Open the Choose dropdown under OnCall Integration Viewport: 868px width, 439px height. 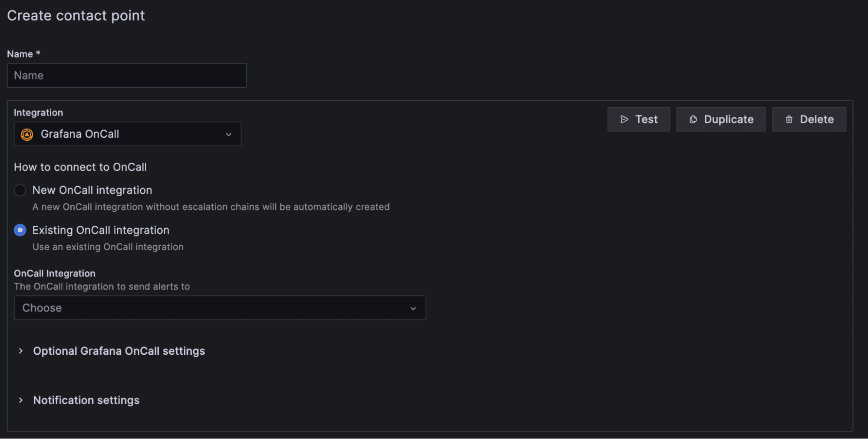(x=220, y=308)
